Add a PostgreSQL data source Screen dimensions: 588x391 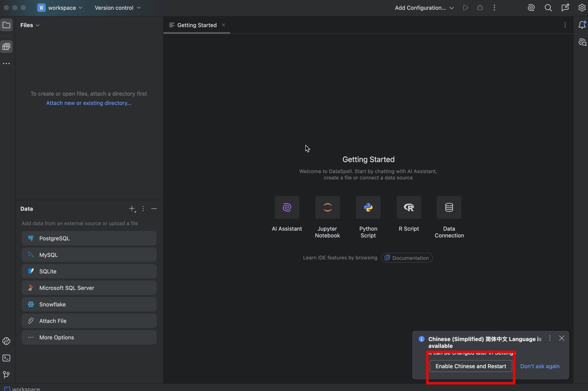click(89, 238)
